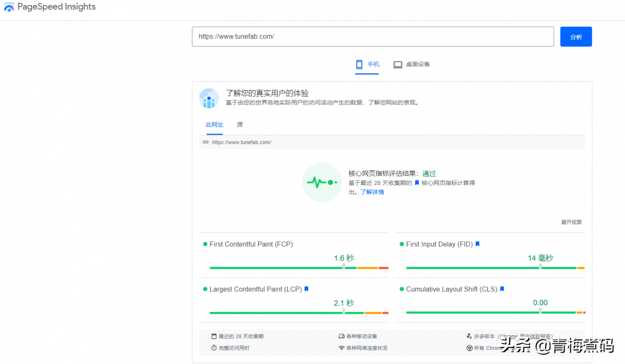Click the CLS distribution bar
The width and height of the screenshot is (625, 364).
tap(495, 313)
